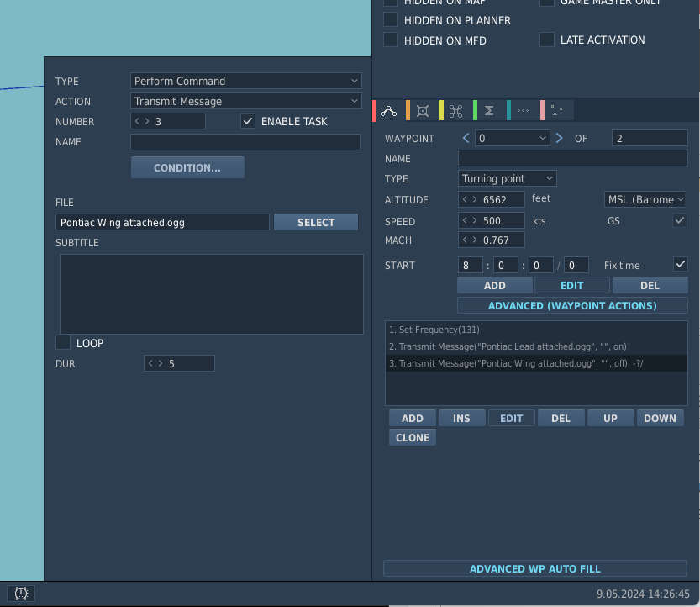
Task: Enable the LOOP checkbox
Action: (x=63, y=342)
